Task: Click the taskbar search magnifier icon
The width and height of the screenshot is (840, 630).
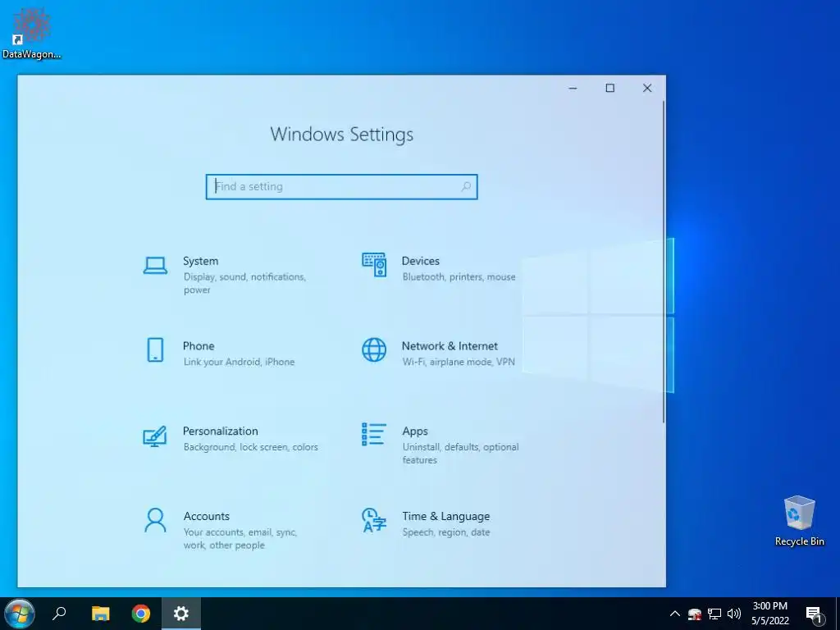Action: pos(59,614)
